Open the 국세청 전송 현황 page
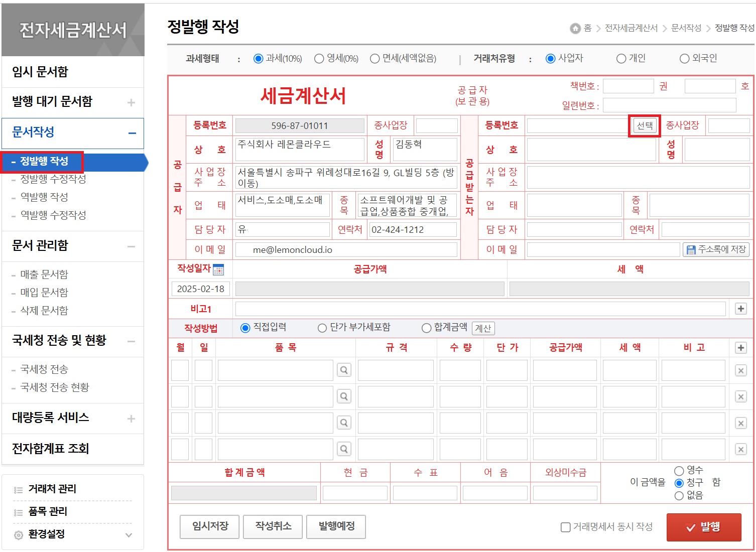The width and height of the screenshot is (756, 552). pyautogui.click(x=55, y=387)
